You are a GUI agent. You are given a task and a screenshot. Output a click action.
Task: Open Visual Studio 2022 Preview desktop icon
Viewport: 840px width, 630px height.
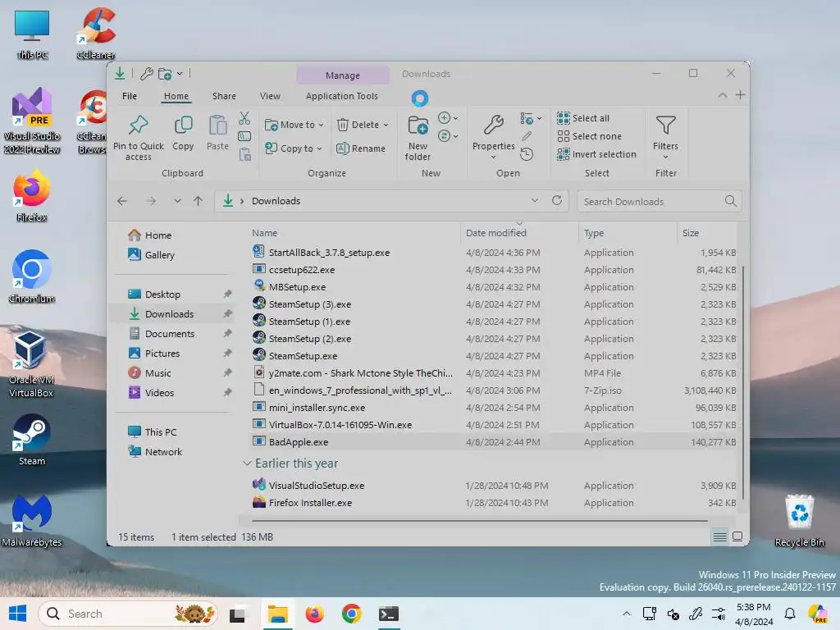click(32, 121)
